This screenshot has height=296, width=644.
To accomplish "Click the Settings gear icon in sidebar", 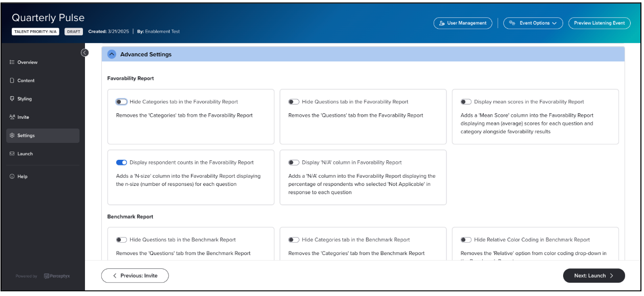I will [12, 136].
